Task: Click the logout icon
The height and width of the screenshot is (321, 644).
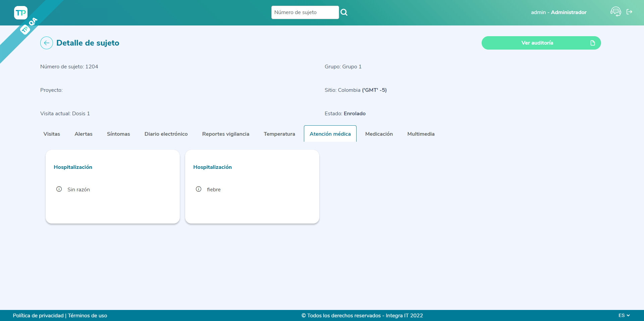Action: tap(630, 12)
